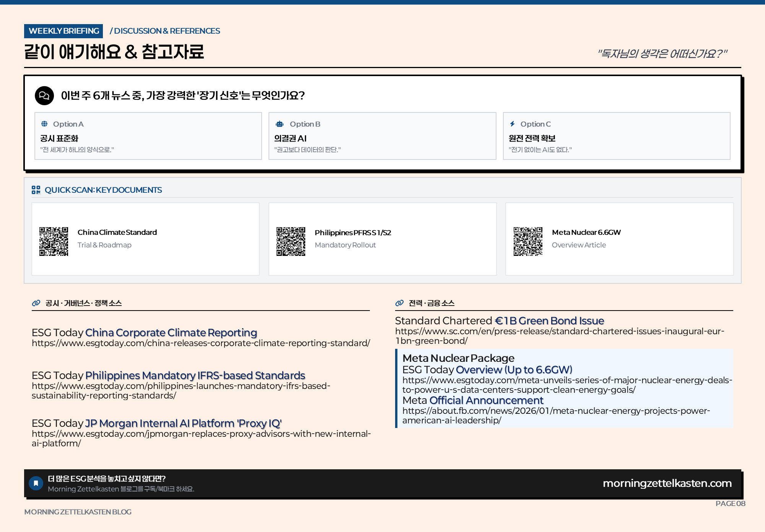Click Mandatory Rollout subtitle

345,245
